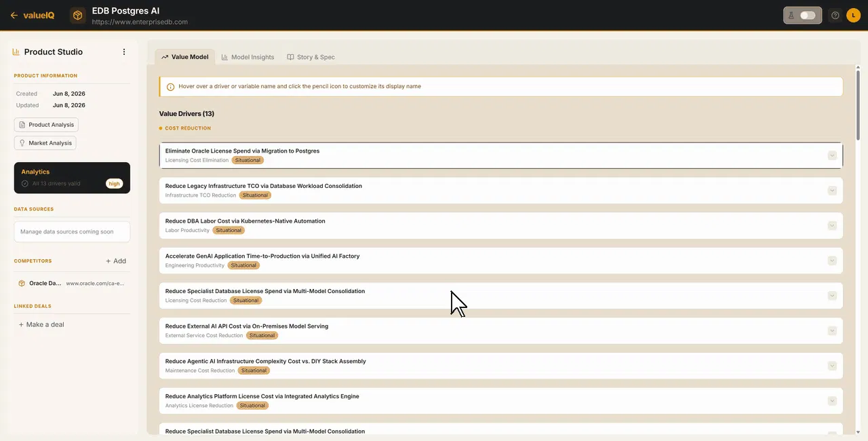
Task: Click Situational badge on Labor Productivity
Action: 229,231
